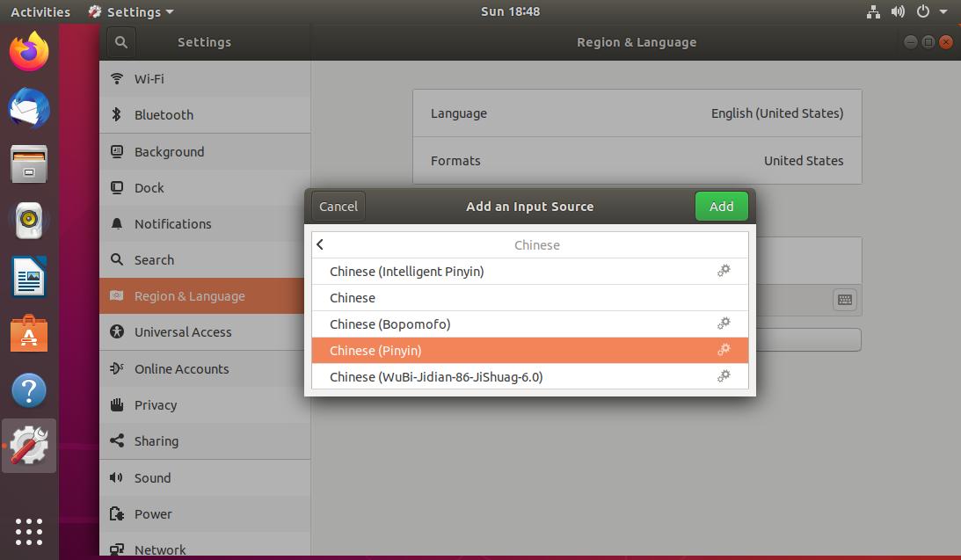Open the Settings indicator menu in top bar
Screen dimensions: 961x560
coord(130,11)
